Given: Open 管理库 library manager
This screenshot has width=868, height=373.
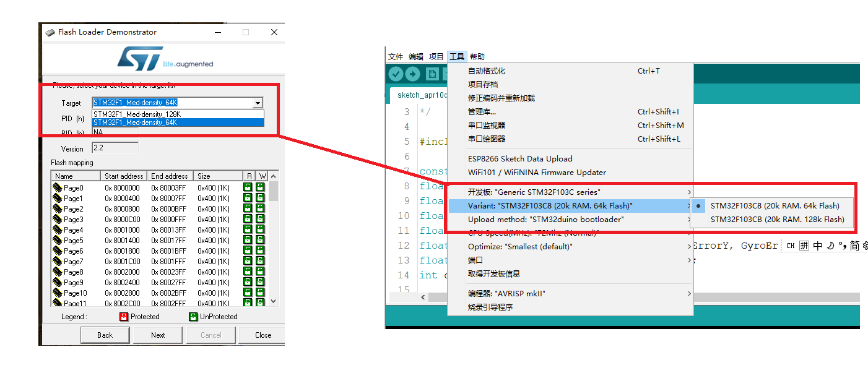Looking at the screenshot, I should click(x=570, y=111).
